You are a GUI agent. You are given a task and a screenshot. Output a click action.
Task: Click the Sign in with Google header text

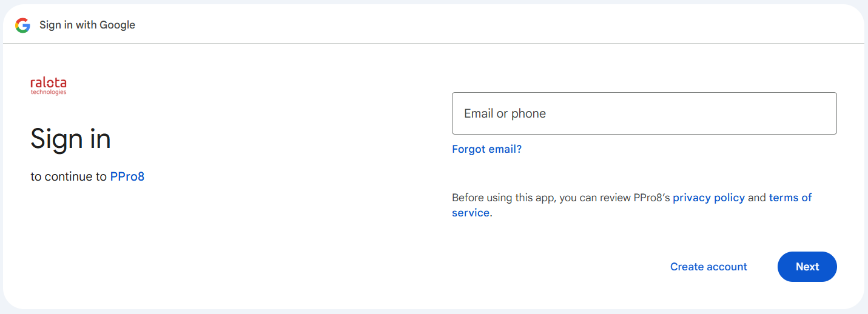pyautogui.click(x=87, y=25)
